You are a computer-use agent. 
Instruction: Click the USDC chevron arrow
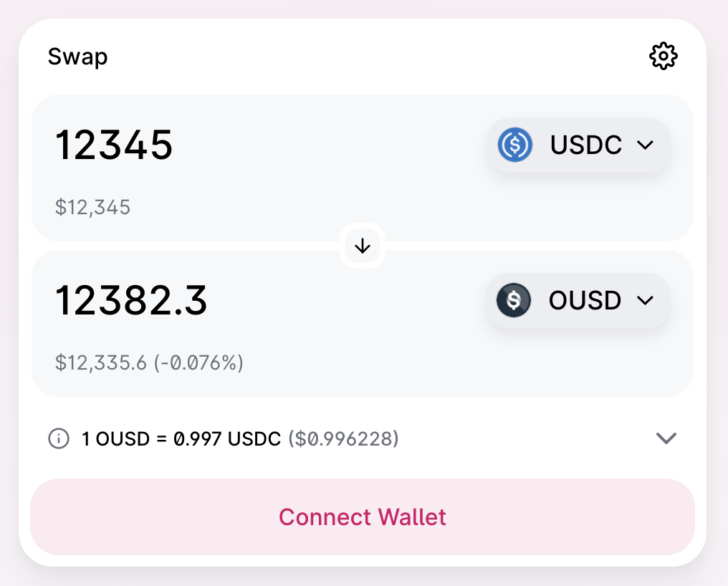644,145
